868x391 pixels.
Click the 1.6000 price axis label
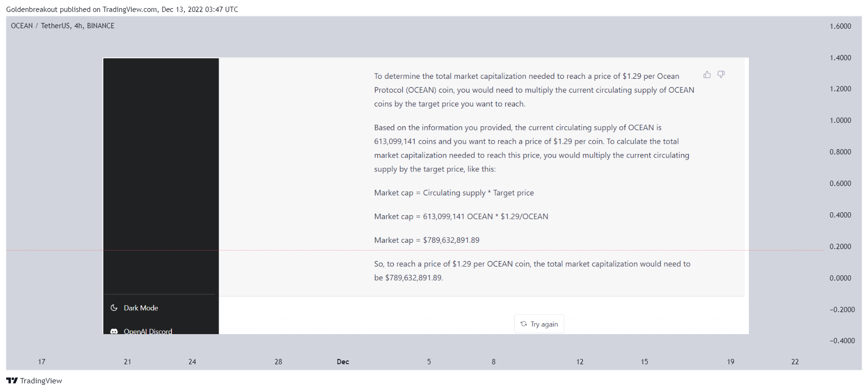pyautogui.click(x=840, y=26)
